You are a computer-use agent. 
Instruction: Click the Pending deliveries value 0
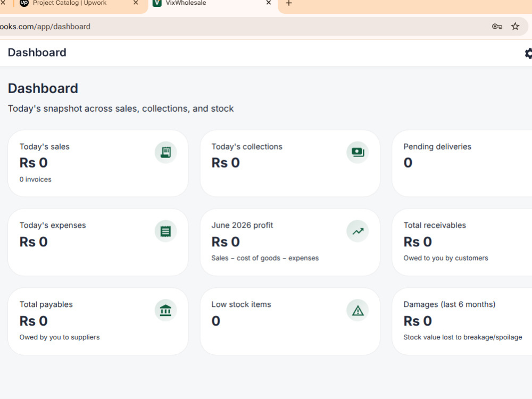pyautogui.click(x=408, y=163)
